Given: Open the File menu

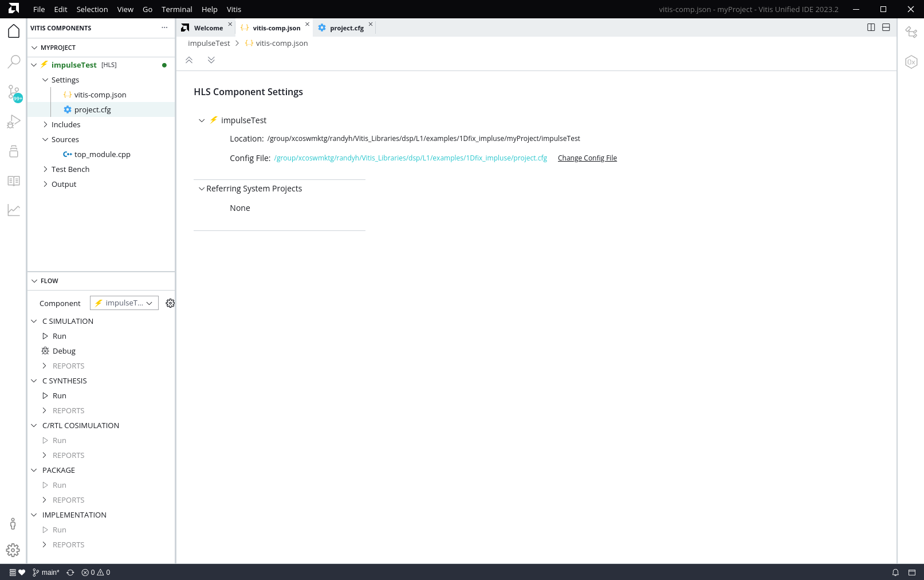Looking at the screenshot, I should 39,9.
